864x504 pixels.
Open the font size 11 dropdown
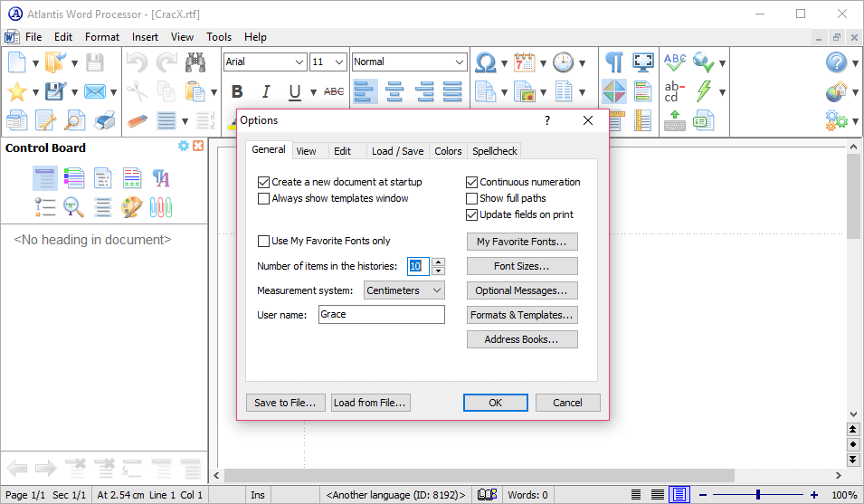[x=339, y=62]
